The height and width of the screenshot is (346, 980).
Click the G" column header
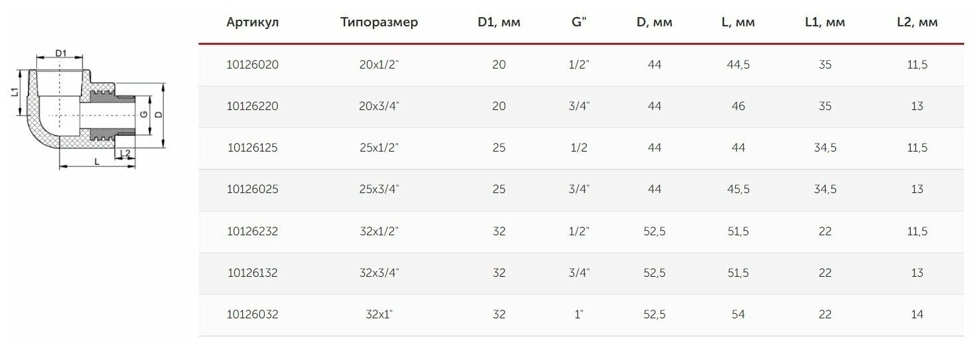click(579, 22)
